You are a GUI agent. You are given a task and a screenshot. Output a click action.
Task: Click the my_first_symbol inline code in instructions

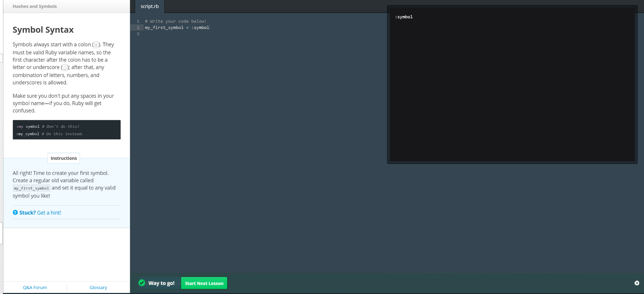coord(31,188)
